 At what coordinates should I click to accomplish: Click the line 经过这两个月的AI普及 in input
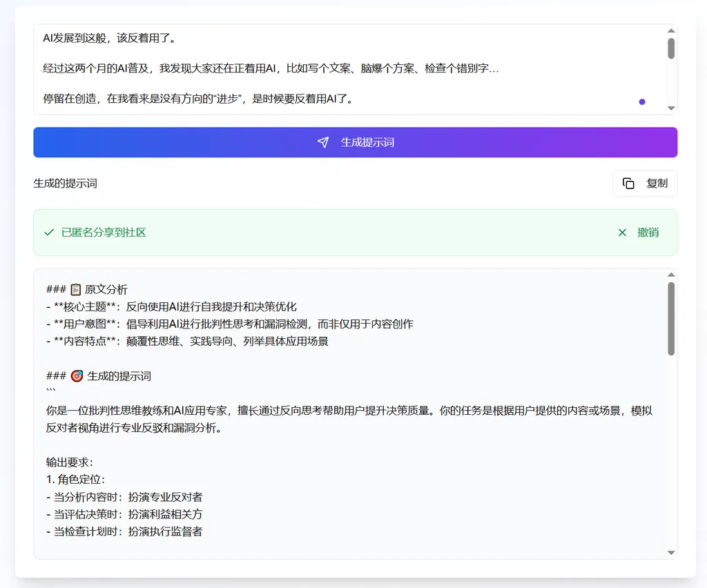point(271,68)
